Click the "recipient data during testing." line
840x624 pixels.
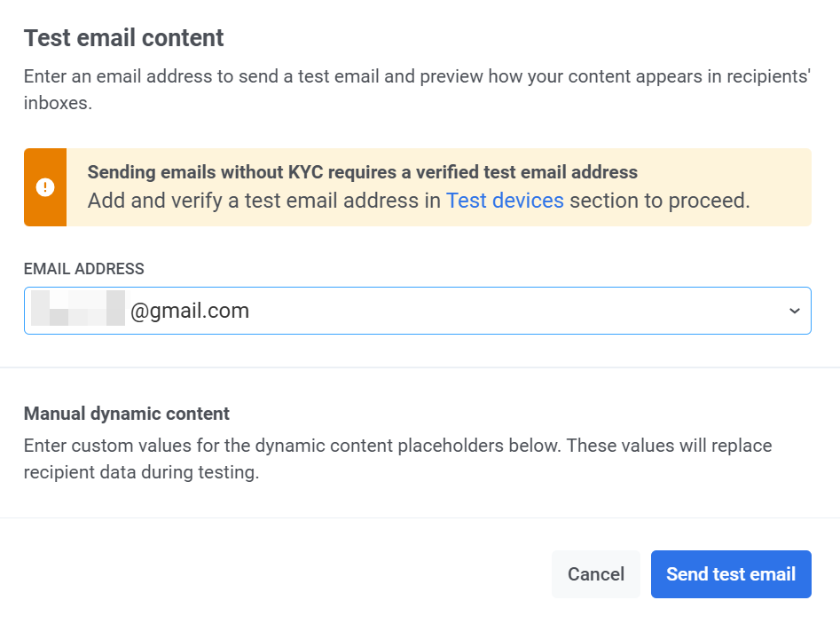(x=141, y=472)
